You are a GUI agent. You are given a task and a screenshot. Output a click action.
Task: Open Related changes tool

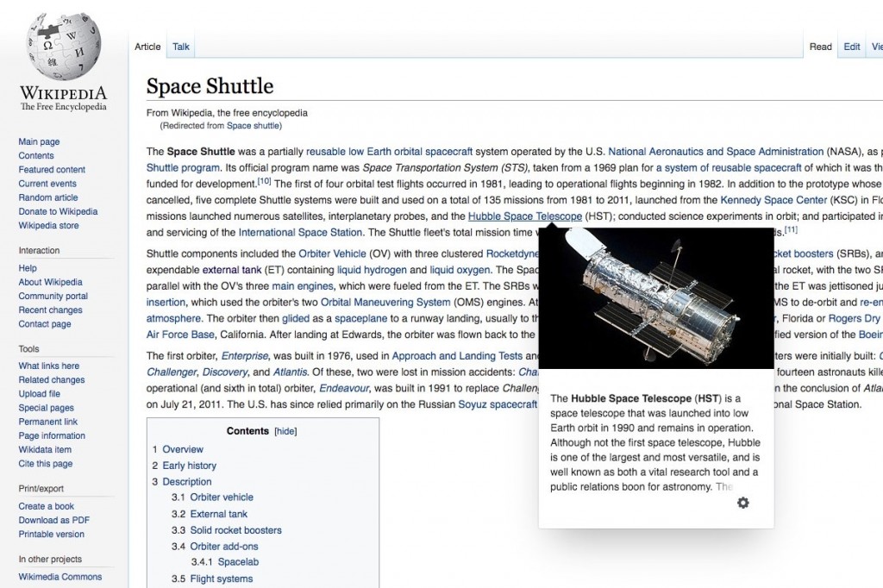[x=51, y=380]
